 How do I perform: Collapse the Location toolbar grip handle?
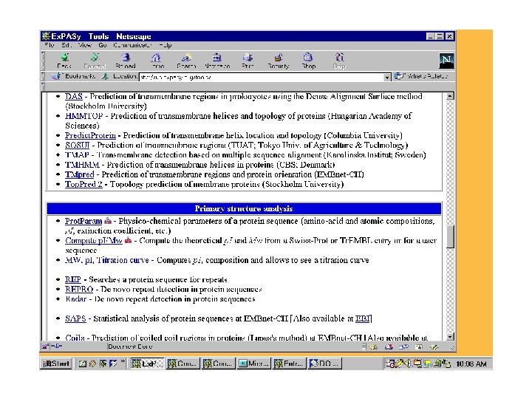(43, 77)
